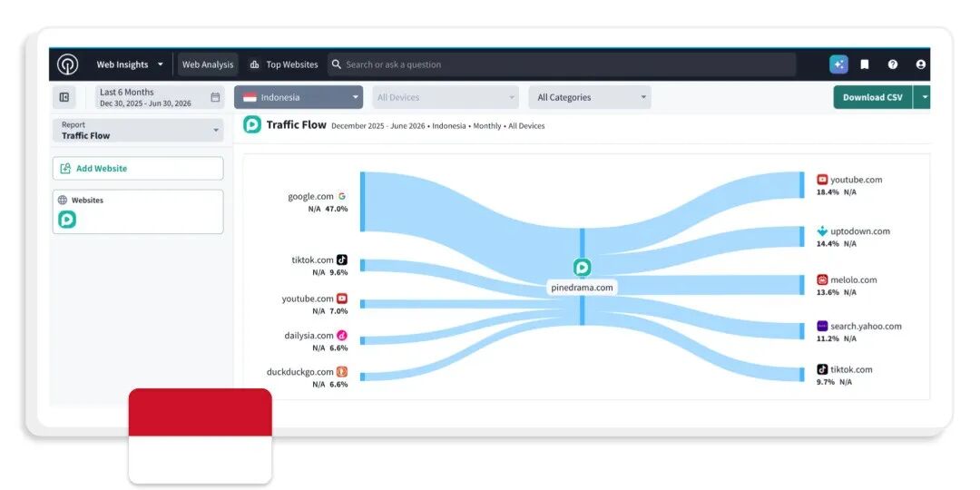Screen dimensions: 980x490
Task: Click search.yahoo.com destination label
Action: click(x=867, y=327)
